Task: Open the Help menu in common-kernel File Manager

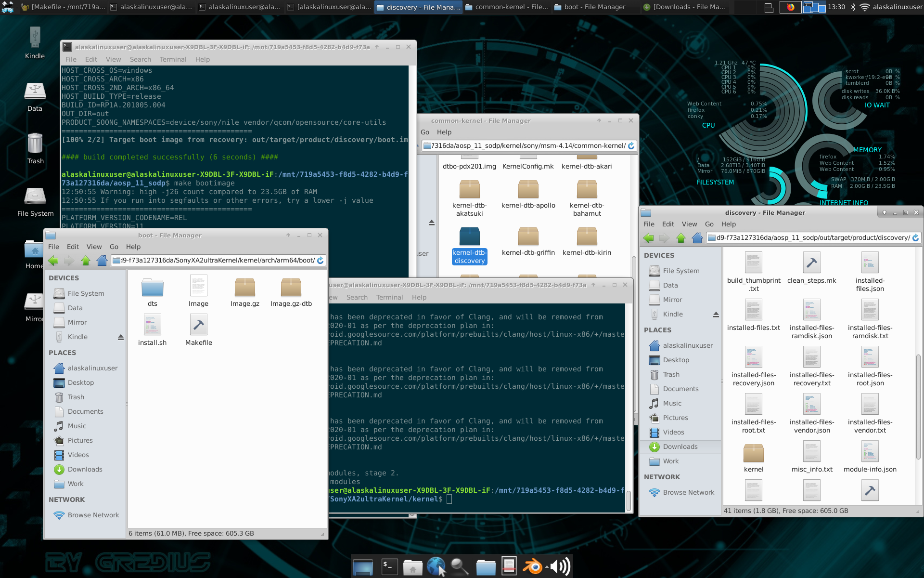Action: [444, 132]
